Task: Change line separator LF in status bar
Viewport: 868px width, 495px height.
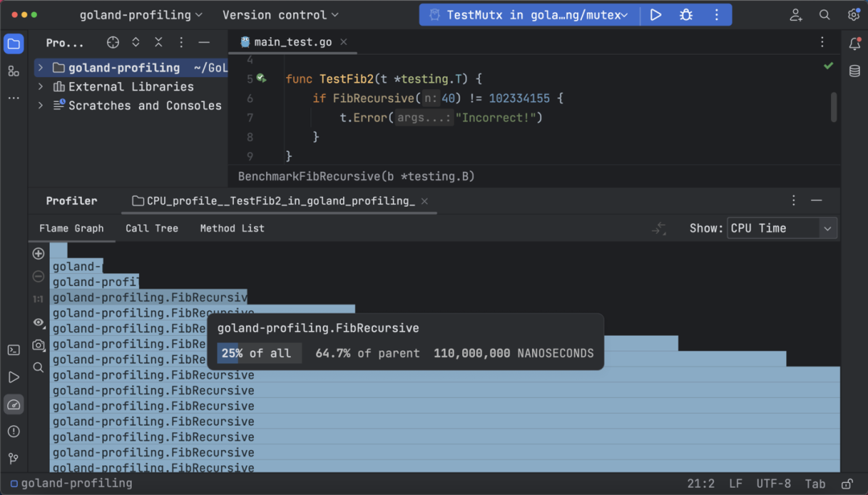Action: pos(735,484)
